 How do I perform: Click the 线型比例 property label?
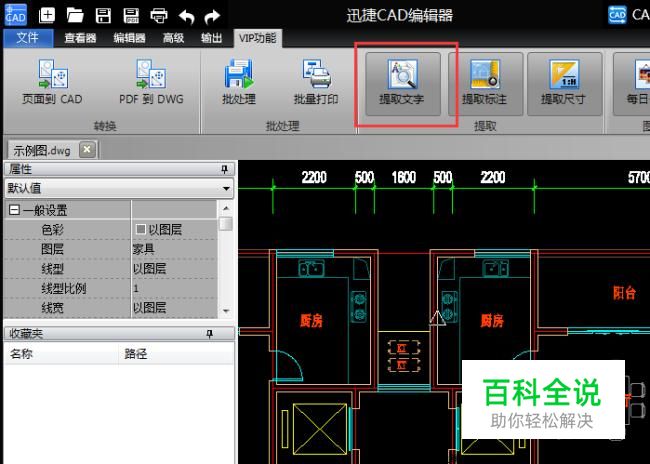63,289
